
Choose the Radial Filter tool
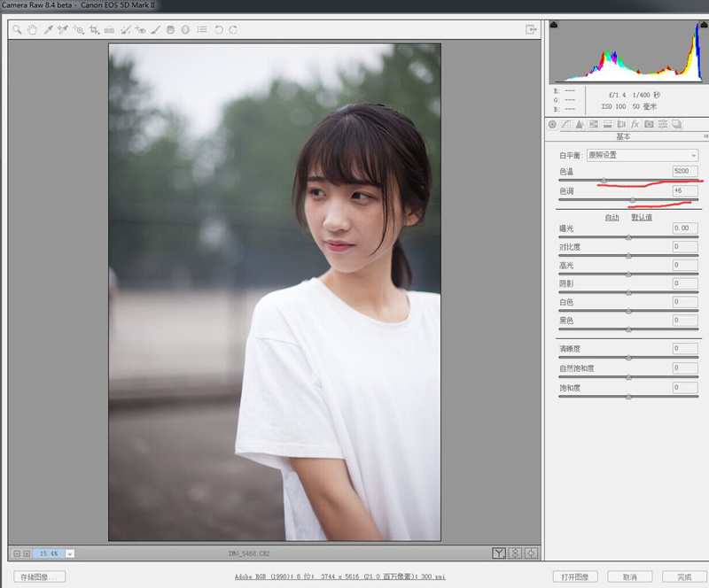pyautogui.click(x=185, y=30)
